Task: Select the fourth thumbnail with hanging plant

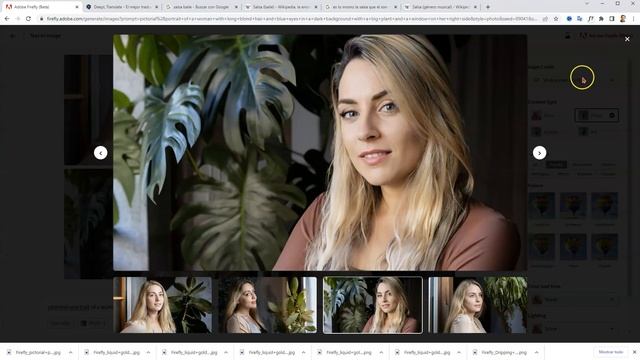Action: 478,305
